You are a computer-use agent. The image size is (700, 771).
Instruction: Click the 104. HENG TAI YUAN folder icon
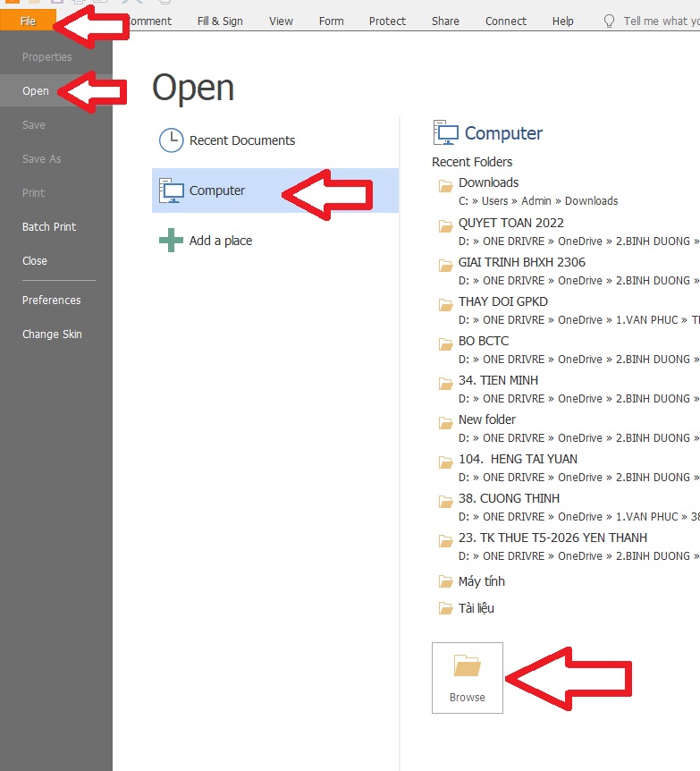point(445,462)
